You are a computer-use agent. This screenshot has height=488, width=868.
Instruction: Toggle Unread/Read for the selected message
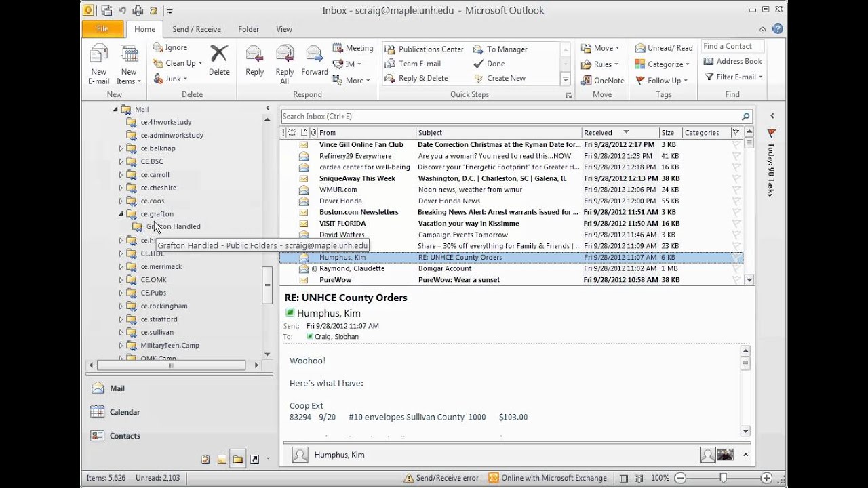pyautogui.click(x=664, y=48)
